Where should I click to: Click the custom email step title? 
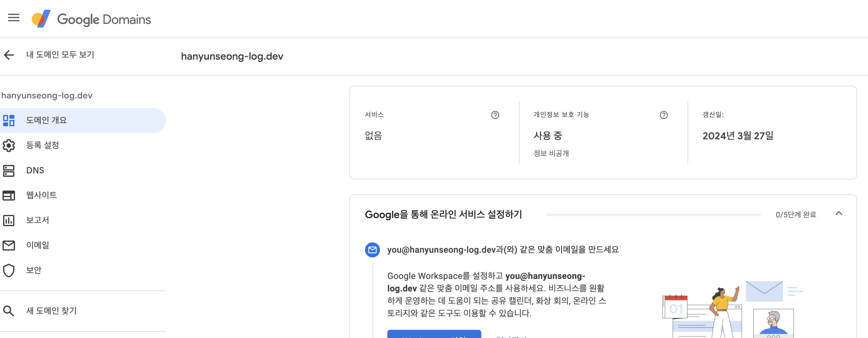point(503,250)
